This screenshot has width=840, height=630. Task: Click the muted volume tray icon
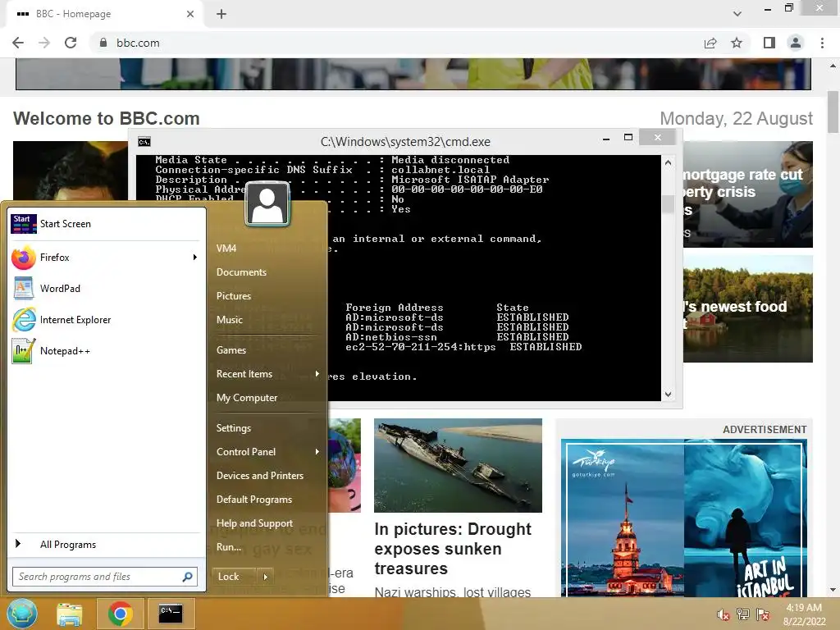[724, 614]
